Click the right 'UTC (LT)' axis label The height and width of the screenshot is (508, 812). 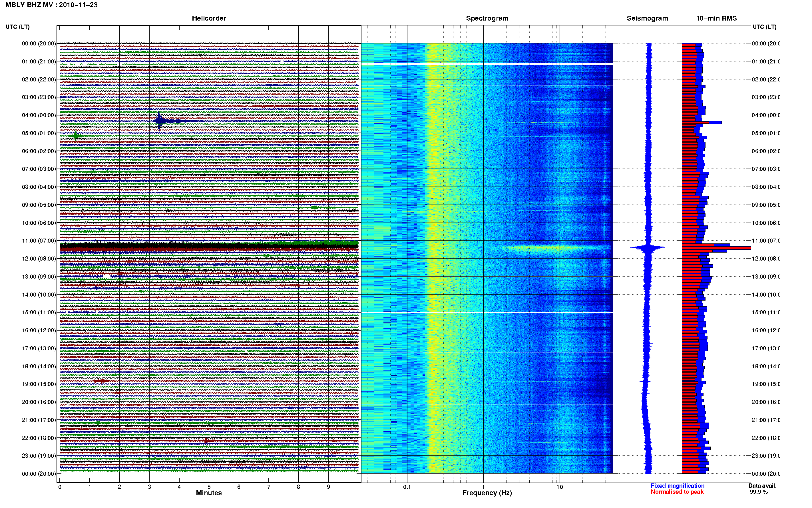pos(764,27)
